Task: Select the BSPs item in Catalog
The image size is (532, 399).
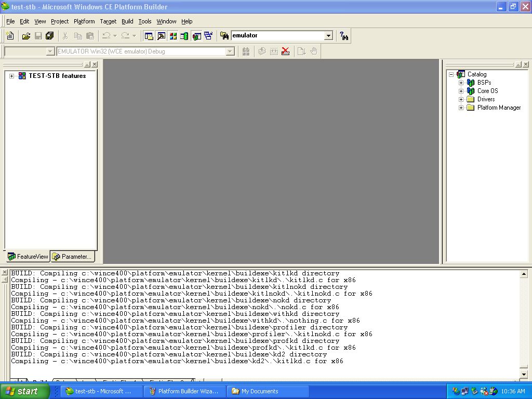Action: click(x=484, y=83)
